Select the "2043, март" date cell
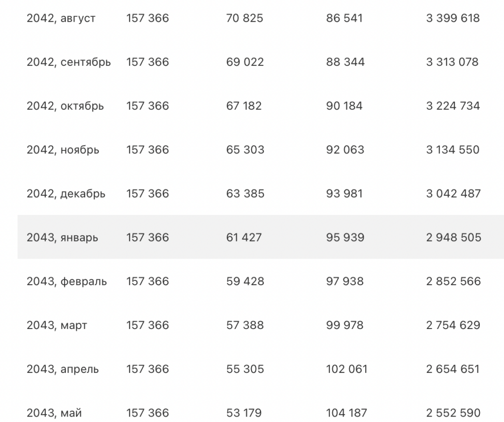Viewport: 504px width, 422px height. coord(57,325)
